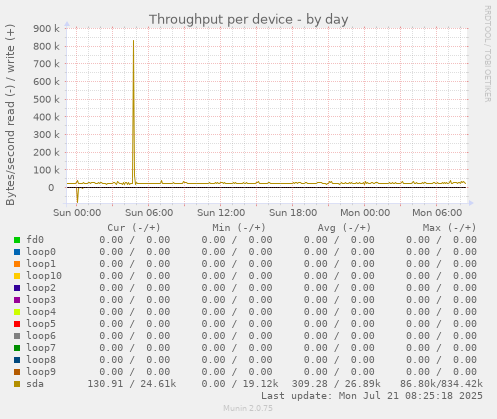The image size is (497, 419).
Task: Click the loop9 current value '0.00 / 0.00'
Action: (135, 372)
